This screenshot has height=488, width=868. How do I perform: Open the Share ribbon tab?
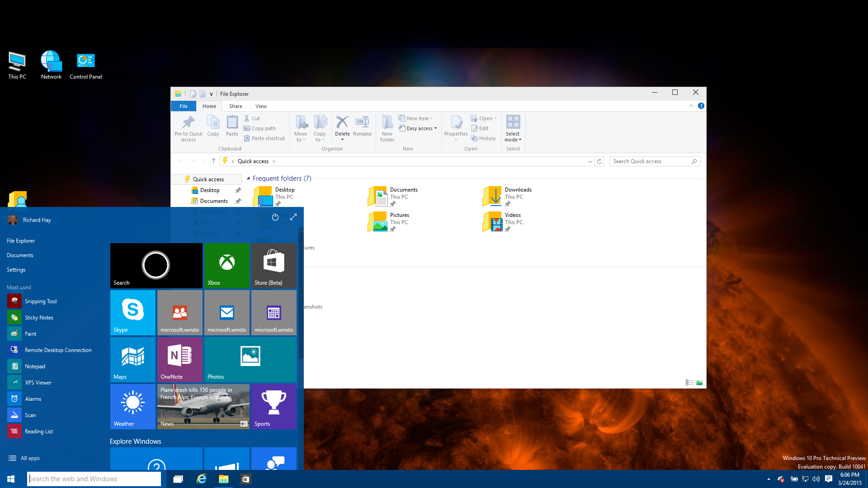236,106
